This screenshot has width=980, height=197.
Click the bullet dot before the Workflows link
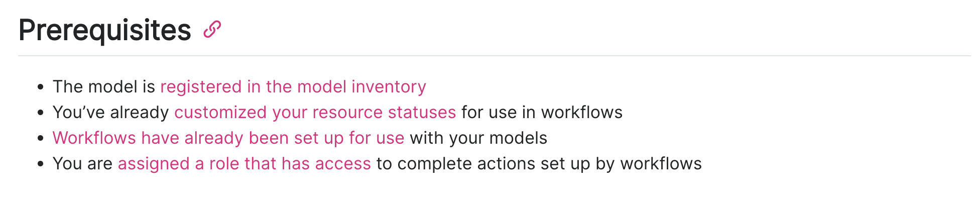tap(41, 138)
